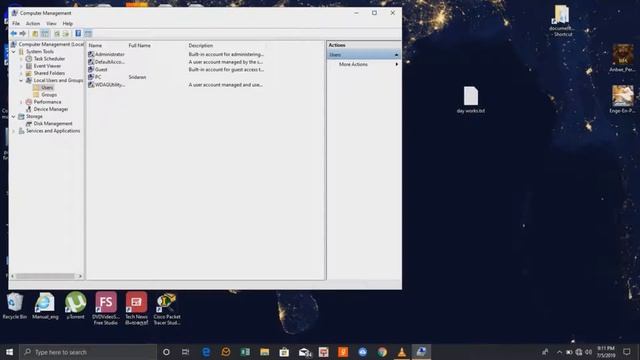640x360 pixels.
Task: Select the Groups folder in tree
Action: 49,95
